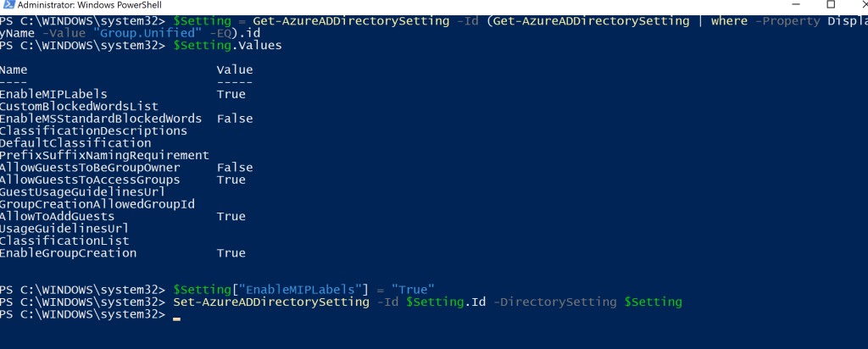
Task: Click the Name column header
Action: coord(14,69)
